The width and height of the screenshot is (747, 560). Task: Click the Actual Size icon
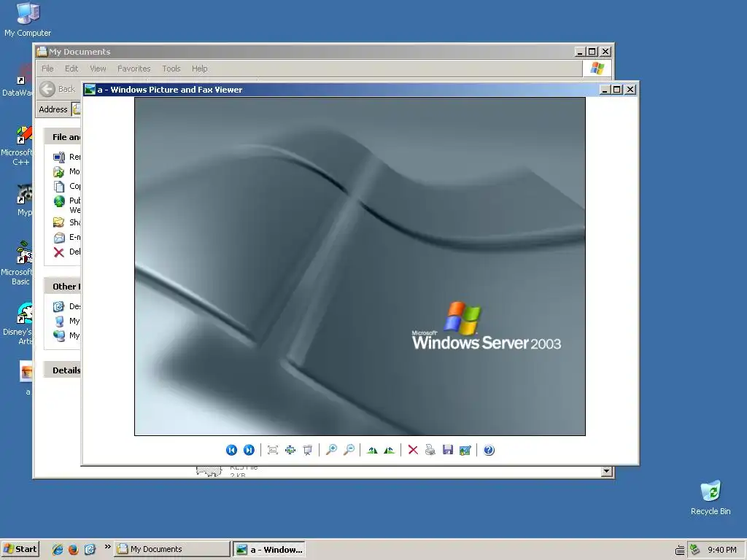pyautogui.click(x=290, y=450)
